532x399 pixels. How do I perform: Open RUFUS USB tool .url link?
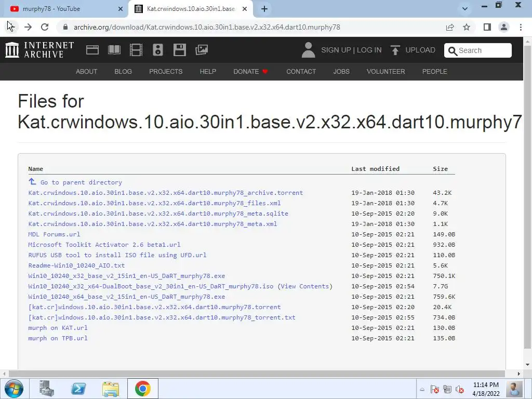(117, 255)
